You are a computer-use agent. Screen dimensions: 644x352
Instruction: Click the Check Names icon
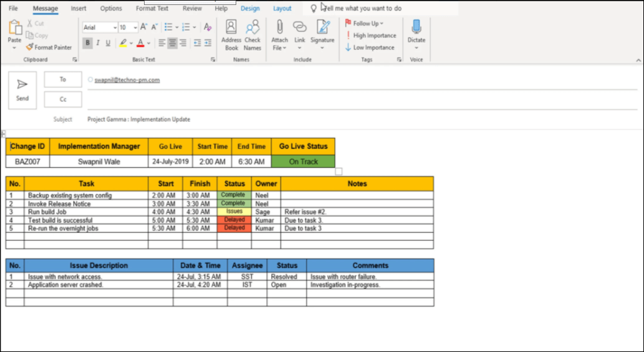(x=252, y=35)
